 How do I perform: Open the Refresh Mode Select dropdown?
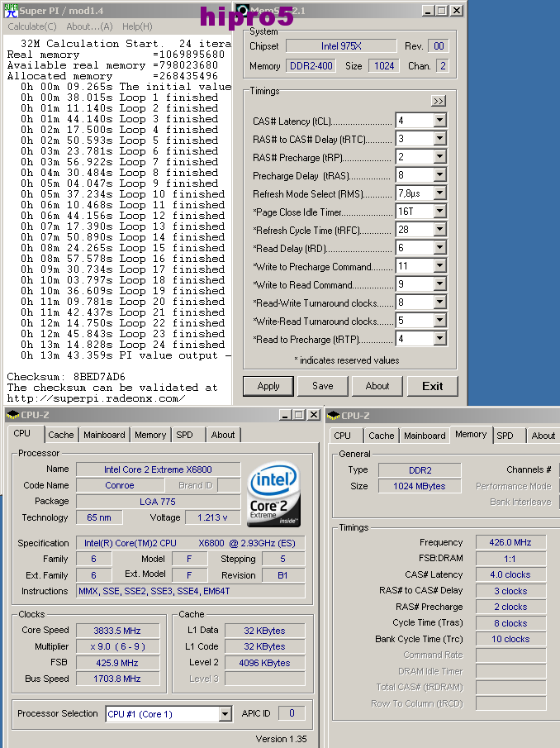pyautogui.click(x=440, y=193)
